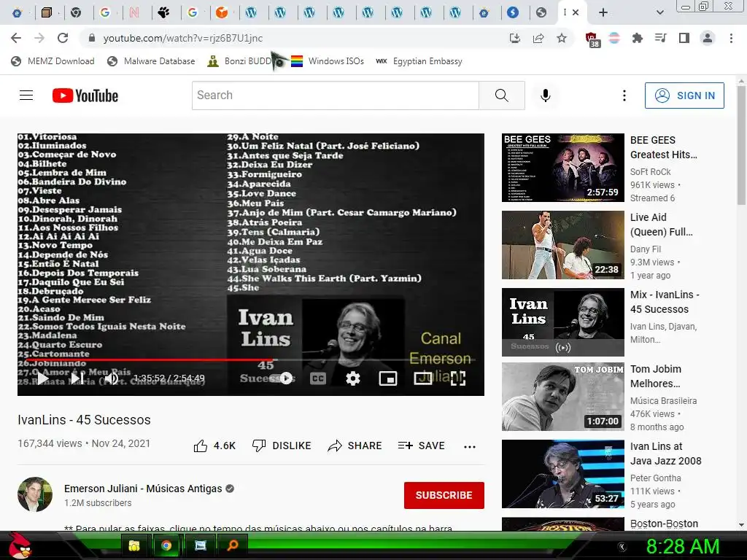The height and width of the screenshot is (560, 747).
Task: Open MEMZ Download bookmark
Action: coord(53,61)
